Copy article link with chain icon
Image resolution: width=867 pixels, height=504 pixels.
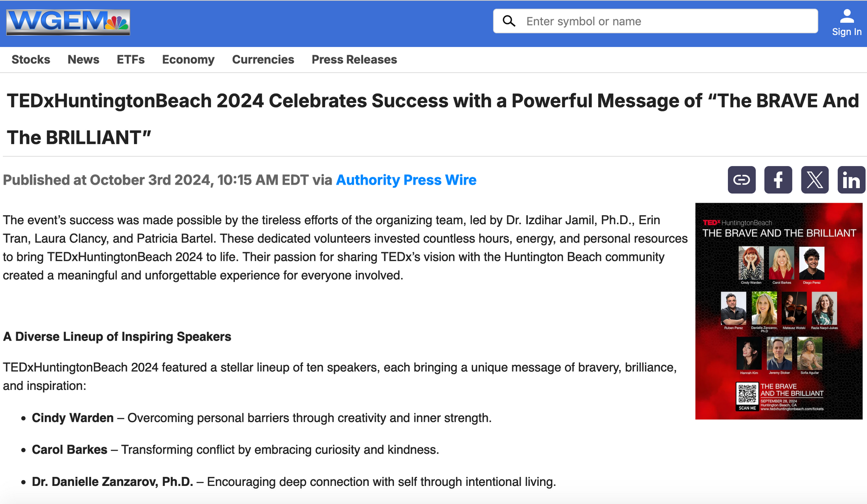pos(741,180)
